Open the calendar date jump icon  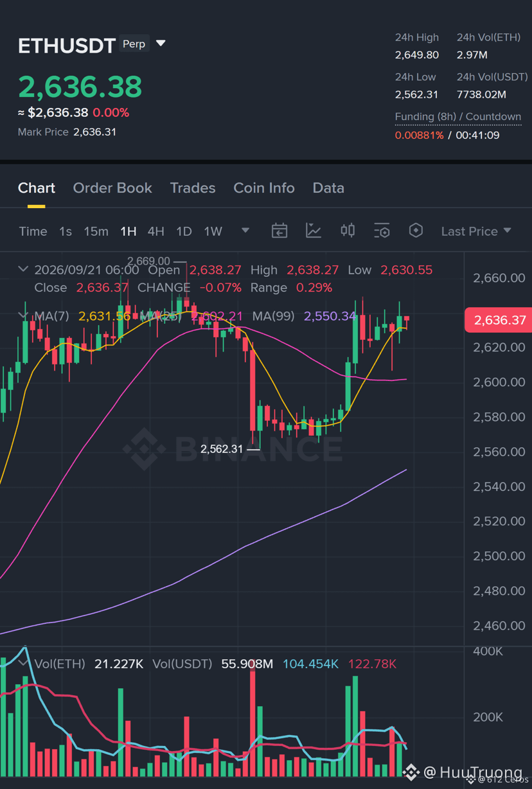tap(279, 231)
